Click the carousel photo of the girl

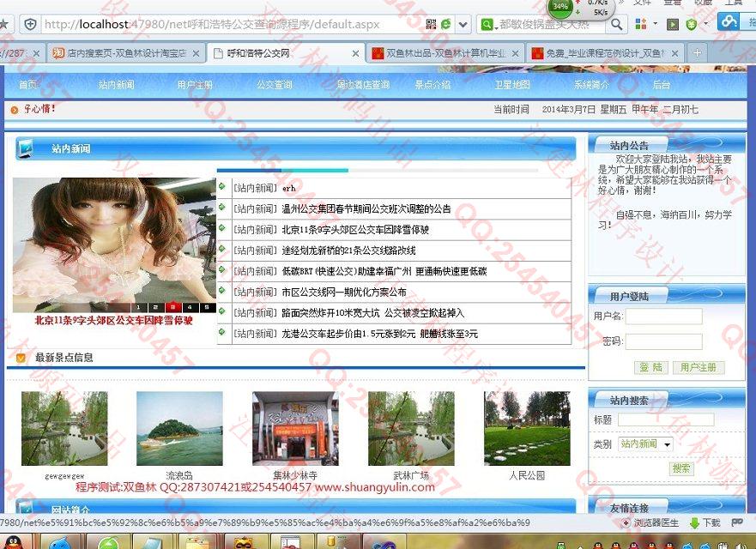click(x=114, y=244)
